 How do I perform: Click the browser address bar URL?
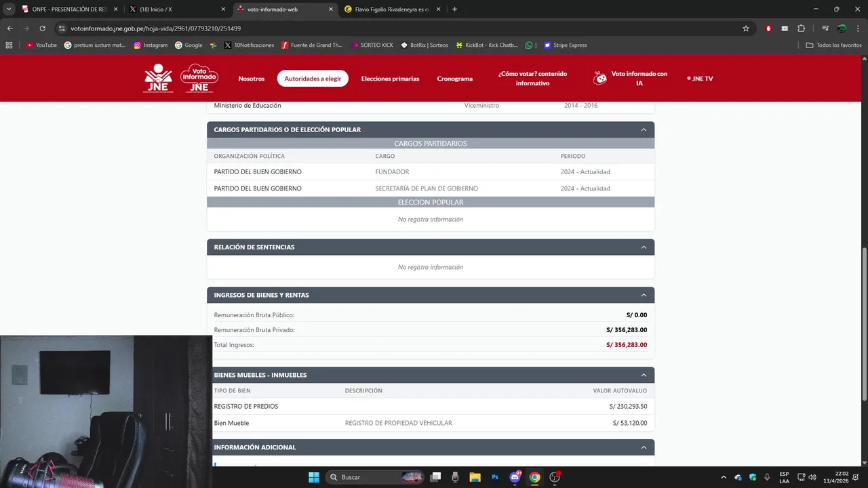coord(155,28)
